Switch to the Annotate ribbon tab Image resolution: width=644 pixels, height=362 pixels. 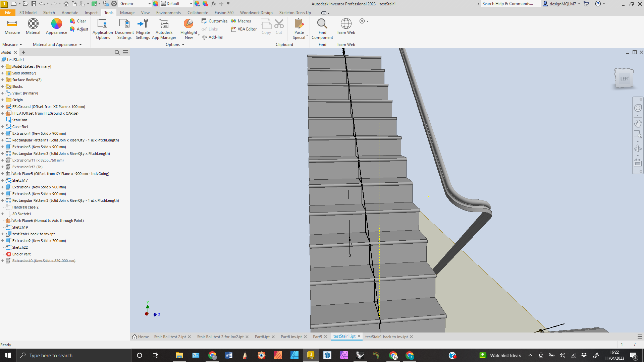coord(70,12)
